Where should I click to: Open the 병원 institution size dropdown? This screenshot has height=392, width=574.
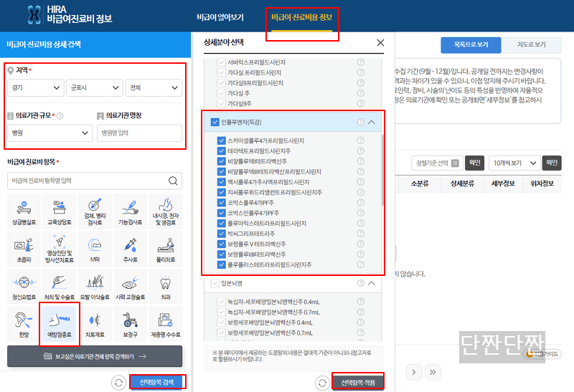point(50,133)
